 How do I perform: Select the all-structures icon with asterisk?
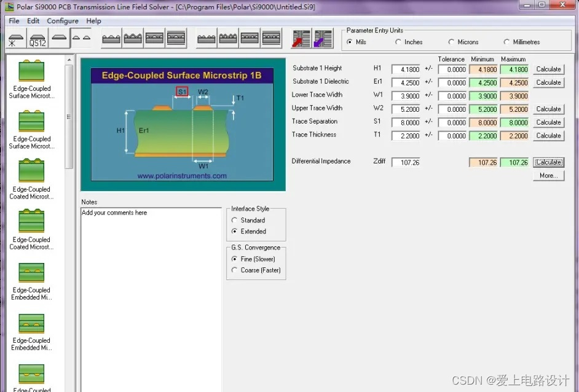coord(16,38)
